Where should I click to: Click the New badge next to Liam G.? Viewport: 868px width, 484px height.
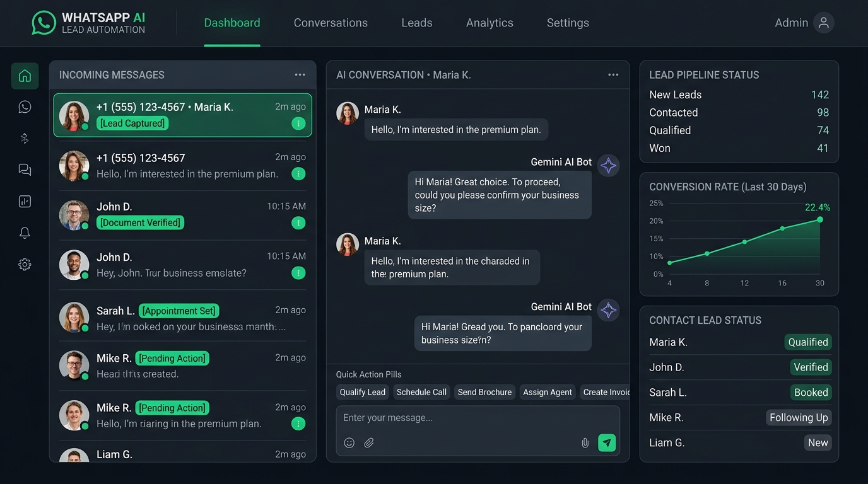pyautogui.click(x=818, y=443)
